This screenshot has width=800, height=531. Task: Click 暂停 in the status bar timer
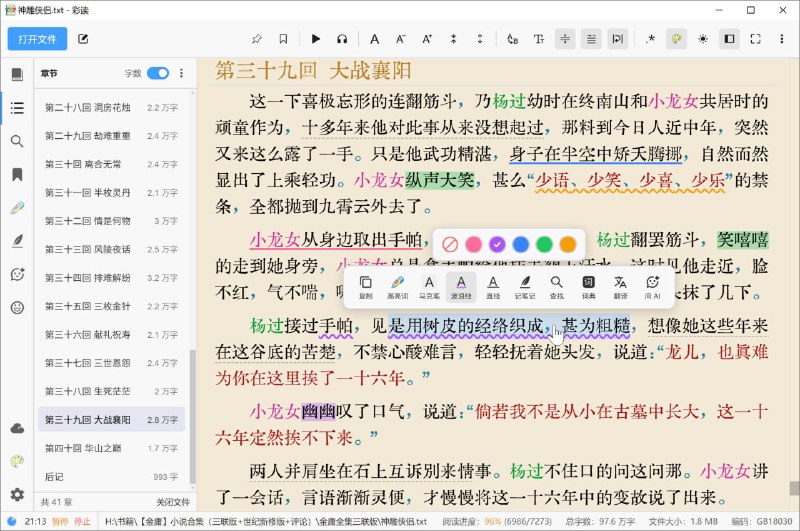(60, 521)
